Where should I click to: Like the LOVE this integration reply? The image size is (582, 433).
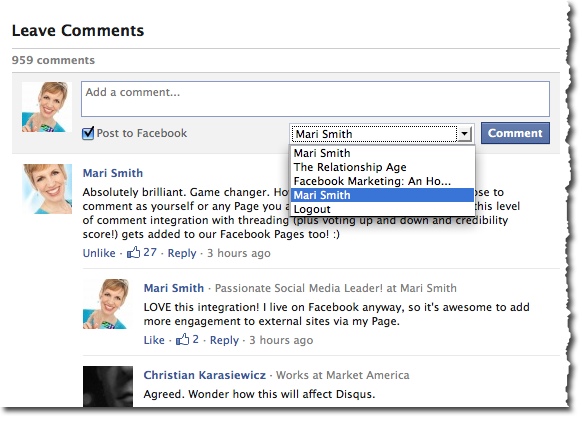pyautogui.click(x=154, y=340)
